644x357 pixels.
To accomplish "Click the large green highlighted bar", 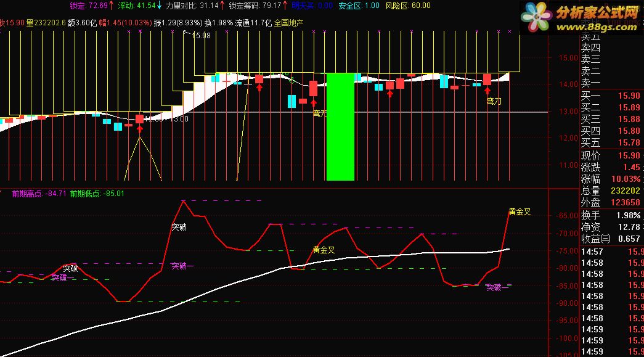I will tap(340, 126).
